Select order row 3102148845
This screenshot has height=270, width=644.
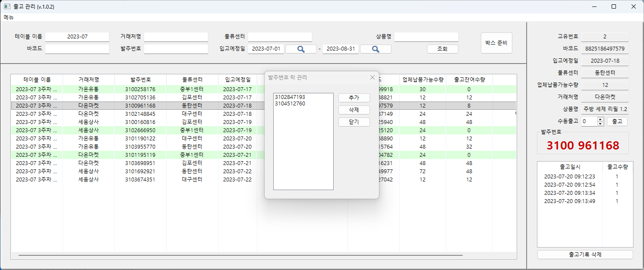pos(264,114)
